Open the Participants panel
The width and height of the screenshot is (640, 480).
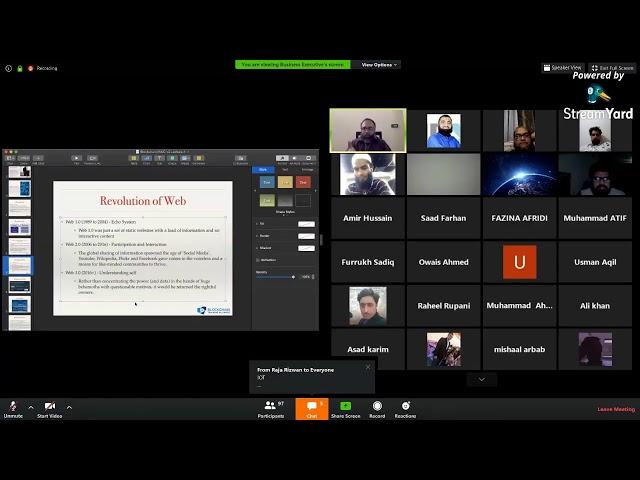pyautogui.click(x=270, y=408)
